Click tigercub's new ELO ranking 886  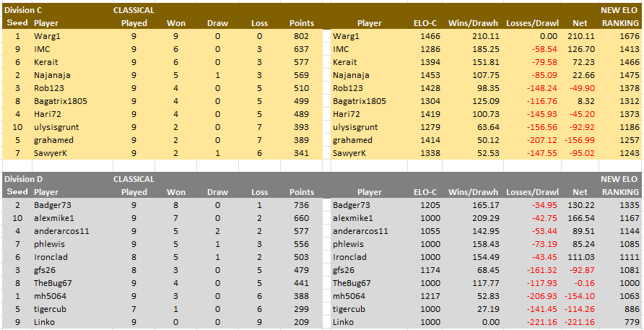pos(631,309)
